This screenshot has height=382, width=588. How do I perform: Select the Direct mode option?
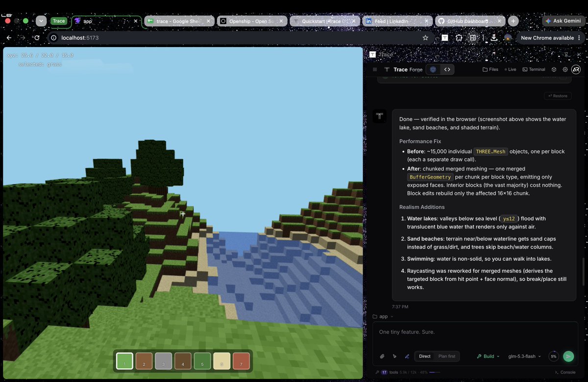[x=424, y=357]
